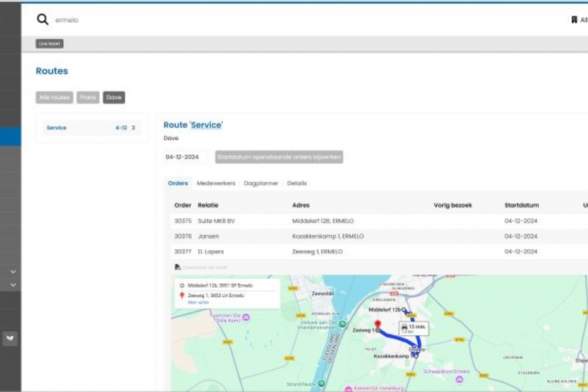Click the car travel-time icon on map
This screenshot has width=588, height=392.
405,326
